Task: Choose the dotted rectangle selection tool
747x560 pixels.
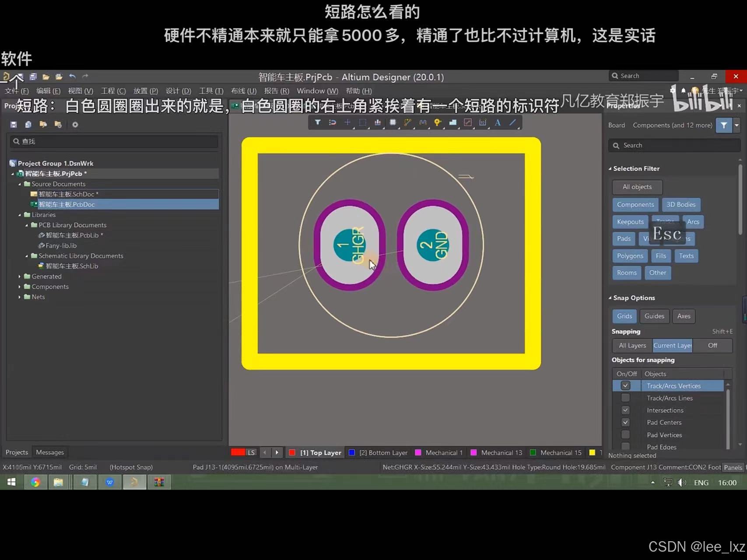Action: (x=362, y=122)
